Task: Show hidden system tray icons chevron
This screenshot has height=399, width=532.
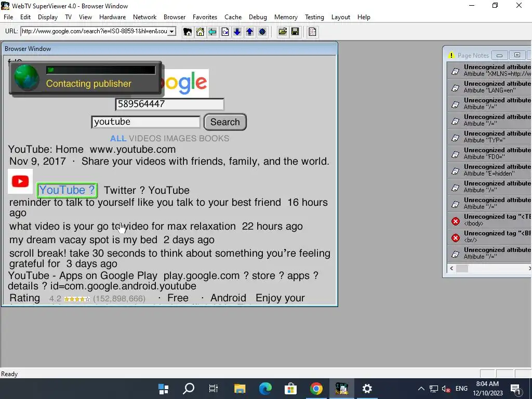Action: tap(421, 389)
